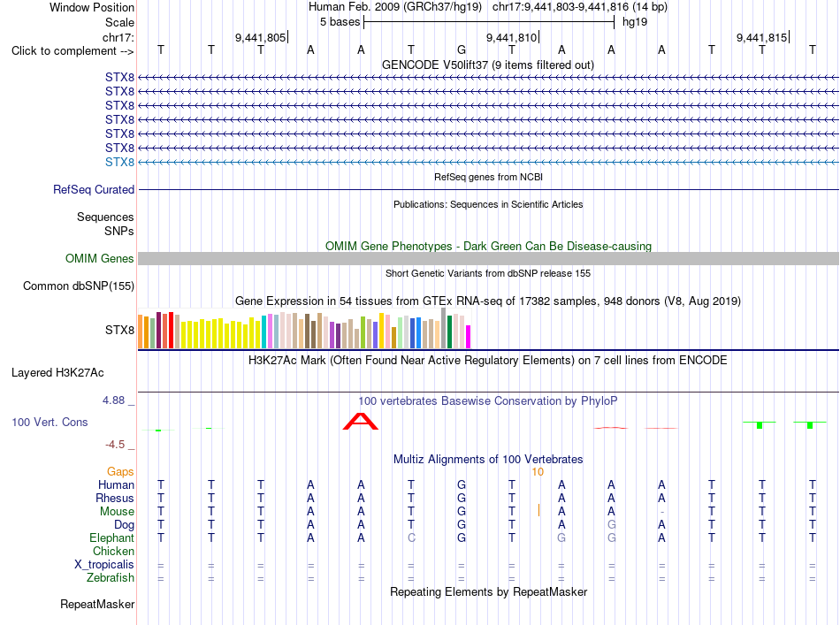
Task: Click the large red A PhyloP logo
Action: tap(361, 422)
